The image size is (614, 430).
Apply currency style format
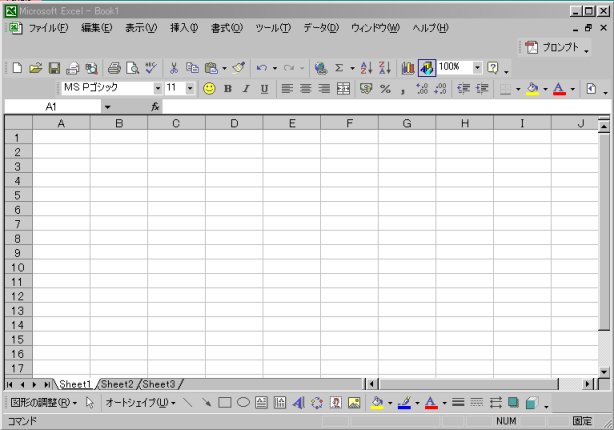366,89
